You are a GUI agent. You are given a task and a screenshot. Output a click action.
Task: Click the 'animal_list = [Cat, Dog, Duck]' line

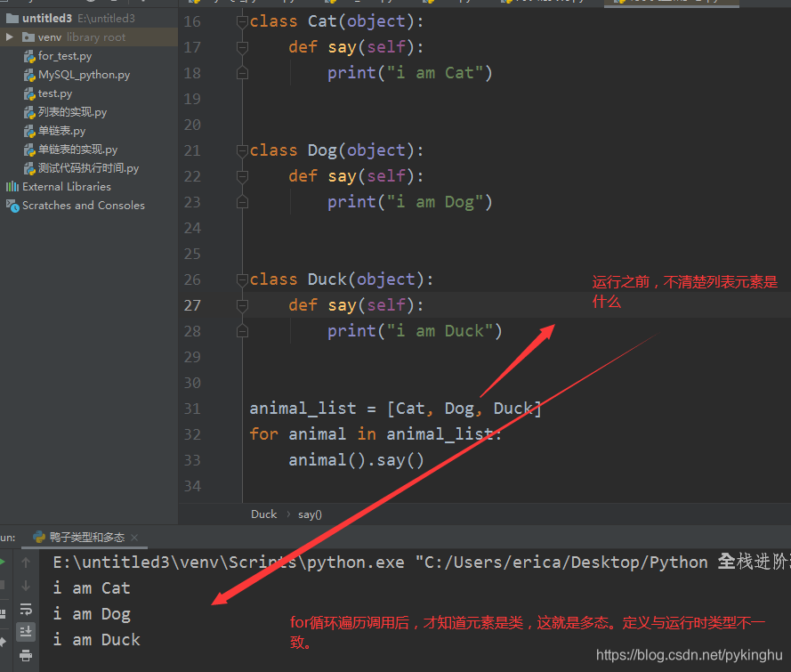(x=395, y=409)
